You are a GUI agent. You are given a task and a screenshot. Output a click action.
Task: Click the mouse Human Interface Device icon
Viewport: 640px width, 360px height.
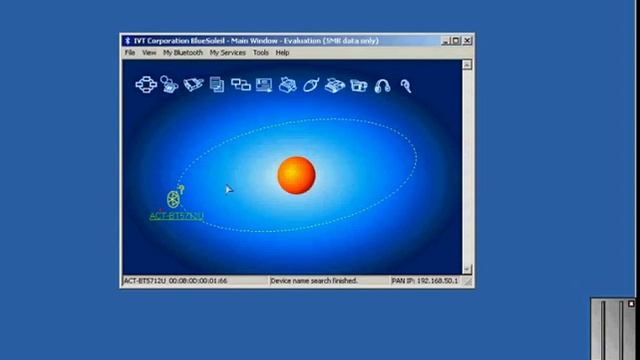tap(311, 85)
